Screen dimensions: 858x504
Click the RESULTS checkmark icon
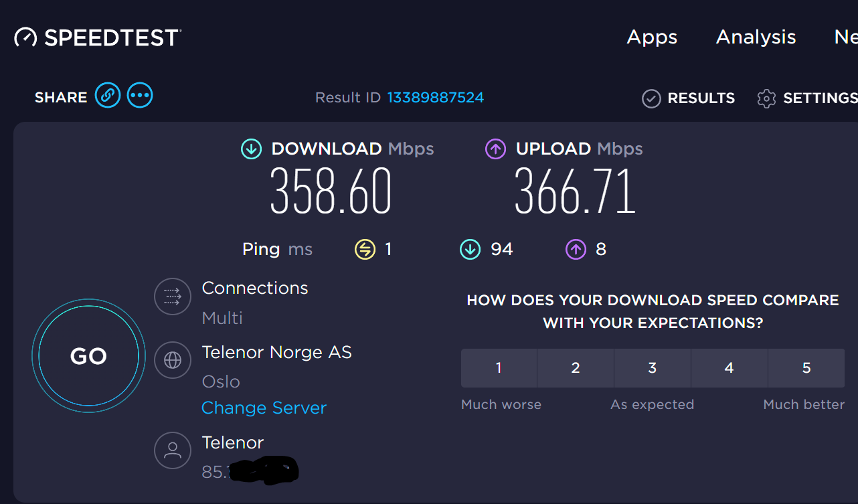pyautogui.click(x=651, y=98)
